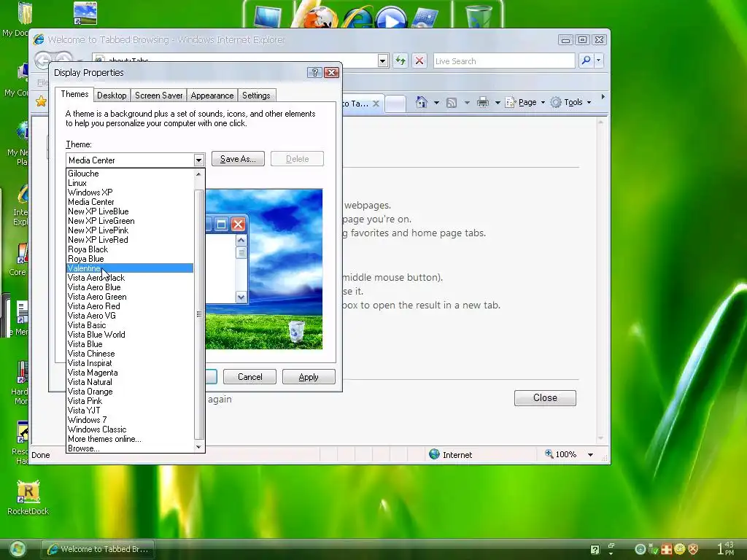The width and height of the screenshot is (747, 560).
Task: Select New XP LiveGreen theme
Action: pos(130,221)
